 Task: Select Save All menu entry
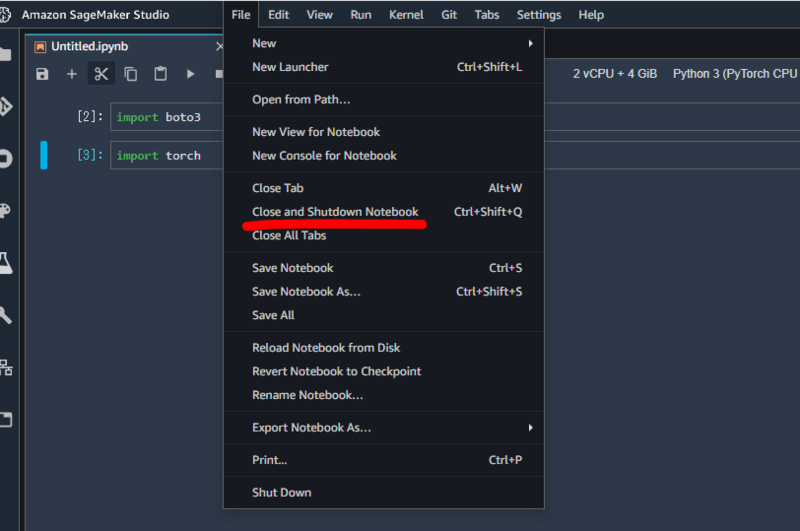coord(384,315)
